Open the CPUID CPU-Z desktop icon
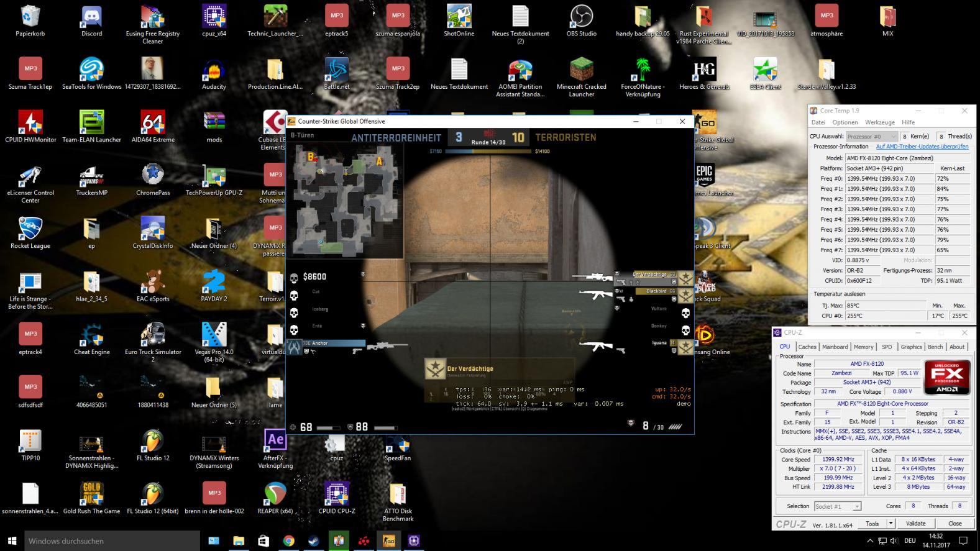The width and height of the screenshot is (980, 551). click(x=336, y=498)
